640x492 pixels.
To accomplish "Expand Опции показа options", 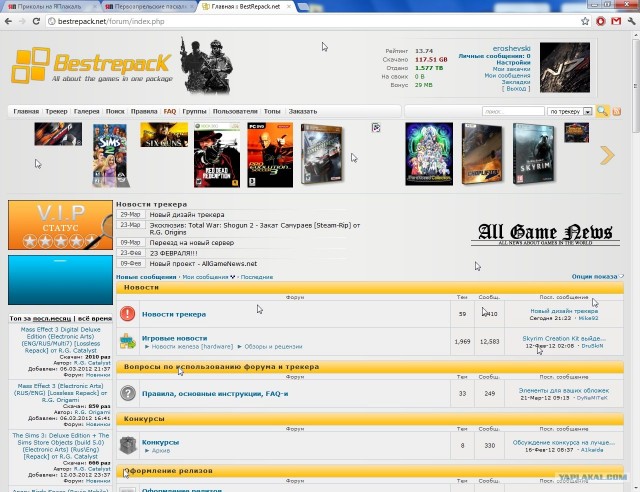I will point(598,276).
